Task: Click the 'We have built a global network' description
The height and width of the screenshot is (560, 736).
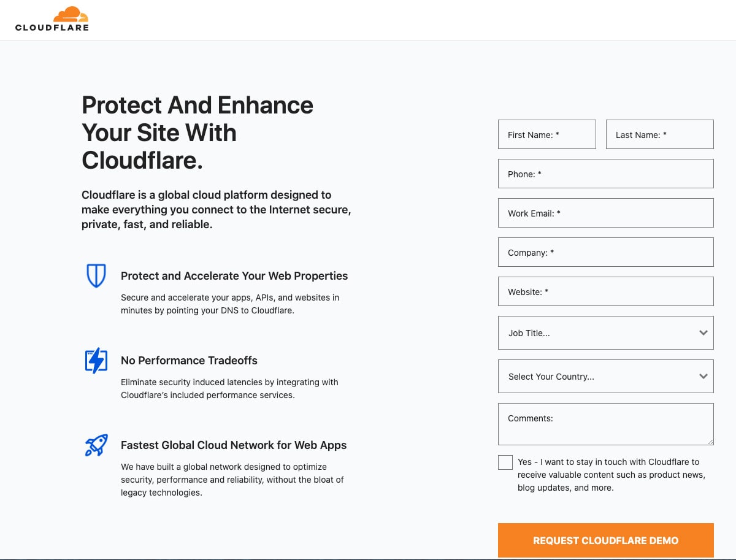Action: tap(232, 480)
